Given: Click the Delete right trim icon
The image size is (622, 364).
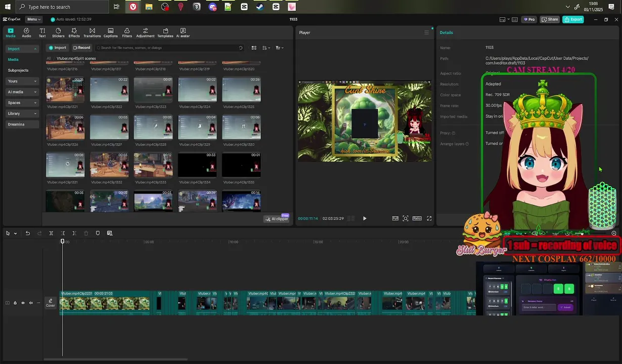Looking at the screenshot, I should point(74,233).
